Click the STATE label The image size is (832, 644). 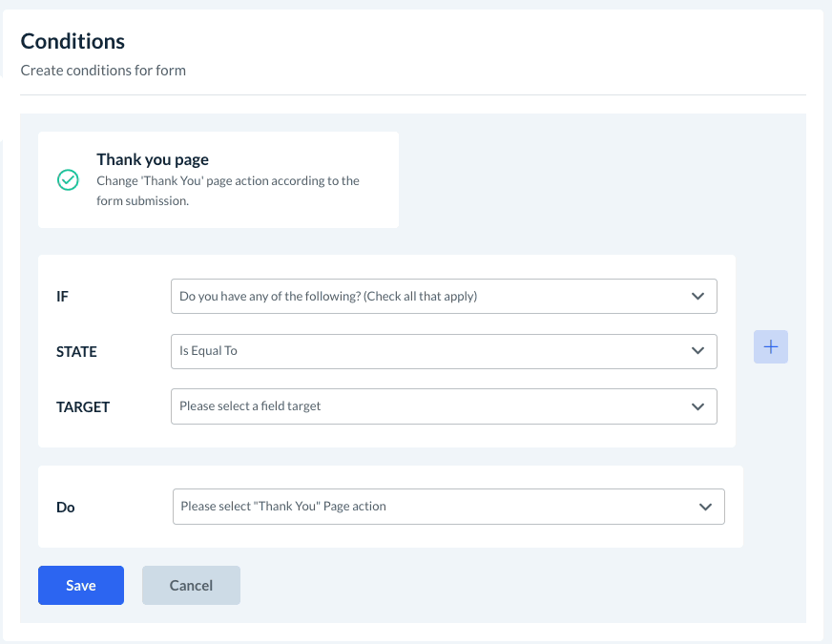76,352
